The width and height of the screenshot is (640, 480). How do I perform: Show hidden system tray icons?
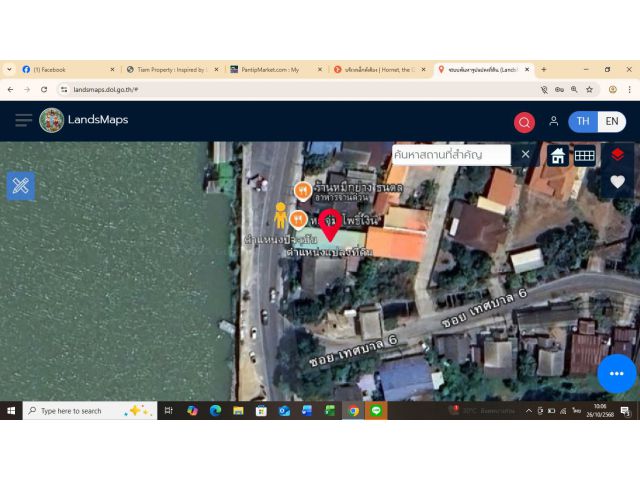[528, 411]
